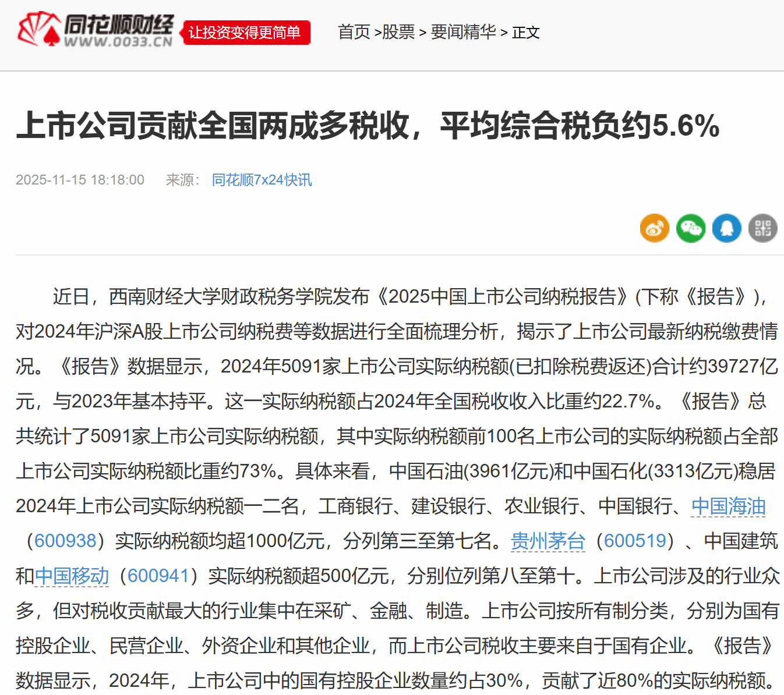Open the QR code share icon

[x=762, y=228]
